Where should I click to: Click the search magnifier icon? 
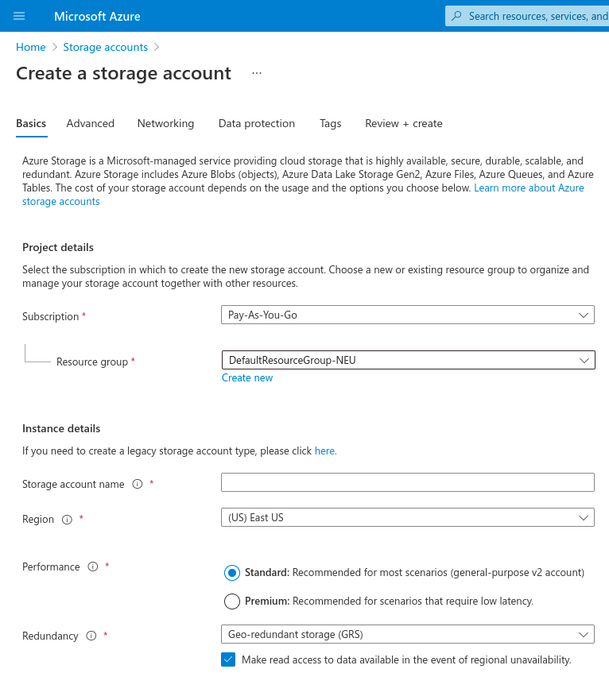pos(456,16)
